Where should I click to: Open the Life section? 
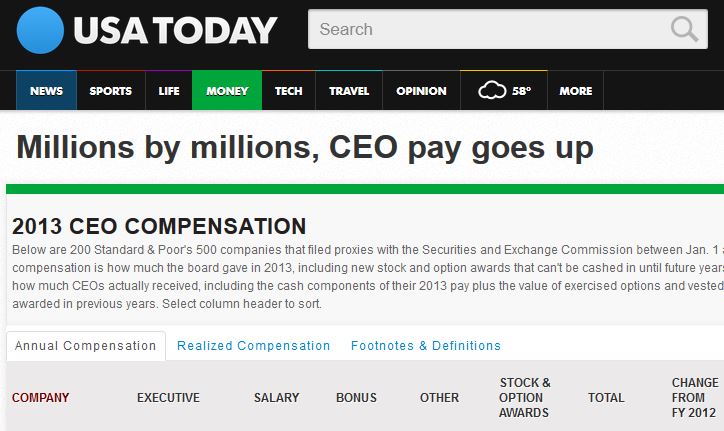(169, 91)
